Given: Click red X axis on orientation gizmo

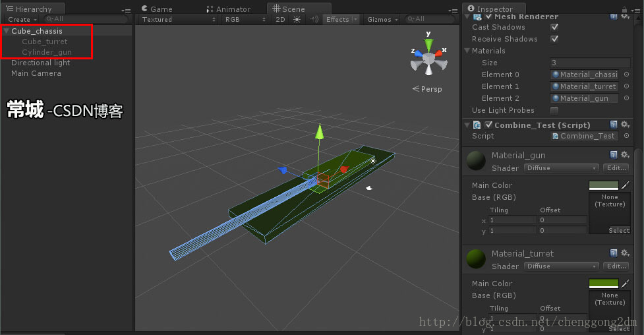Looking at the screenshot, I should [x=438, y=53].
